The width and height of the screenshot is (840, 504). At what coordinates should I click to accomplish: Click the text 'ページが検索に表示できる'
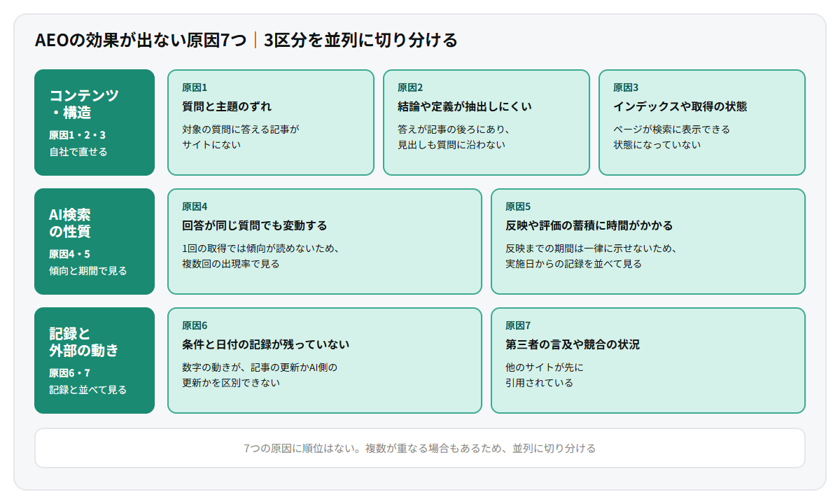(x=672, y=129)
